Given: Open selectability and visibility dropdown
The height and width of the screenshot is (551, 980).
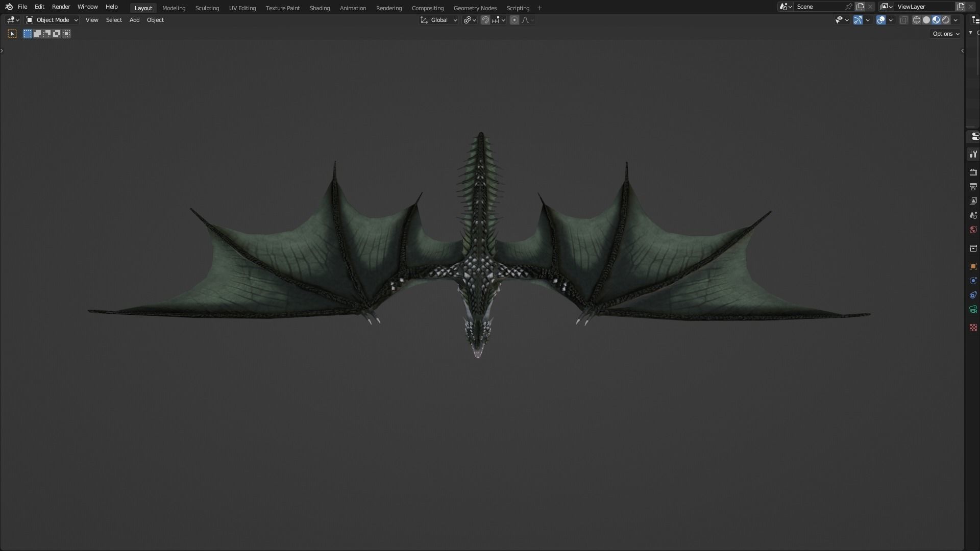Looking at the screenshot, I should (x=842, y=20).
